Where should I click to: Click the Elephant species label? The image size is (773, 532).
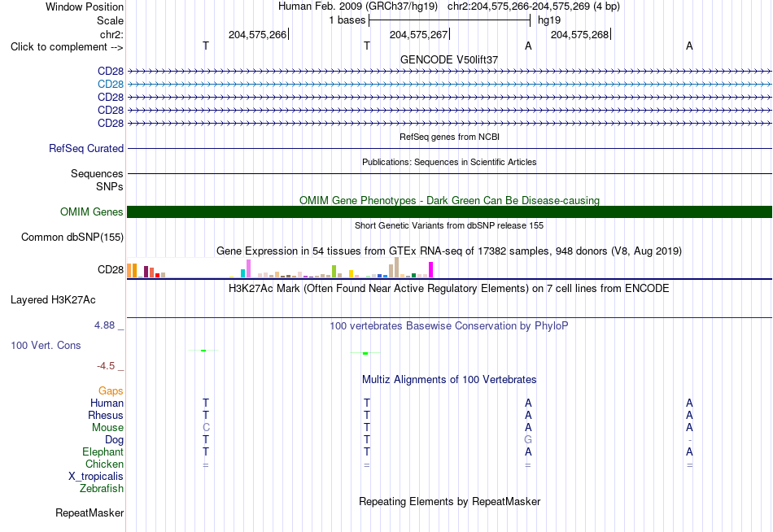click(103, 452)
